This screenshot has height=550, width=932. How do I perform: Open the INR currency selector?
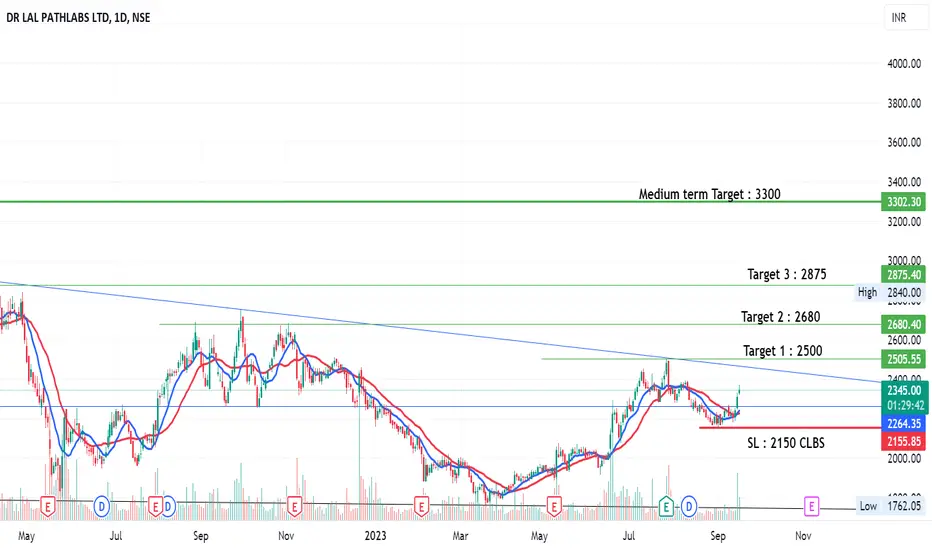905,17
